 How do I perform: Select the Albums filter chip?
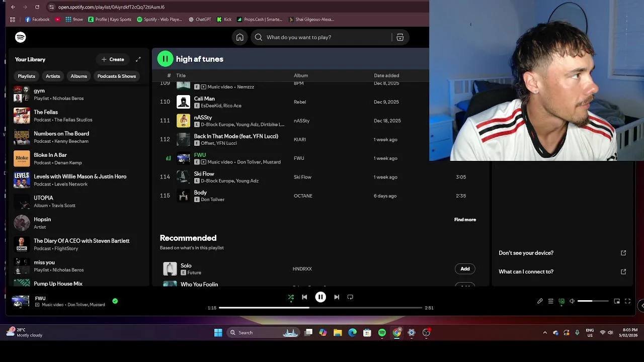(x=78, y=76)
